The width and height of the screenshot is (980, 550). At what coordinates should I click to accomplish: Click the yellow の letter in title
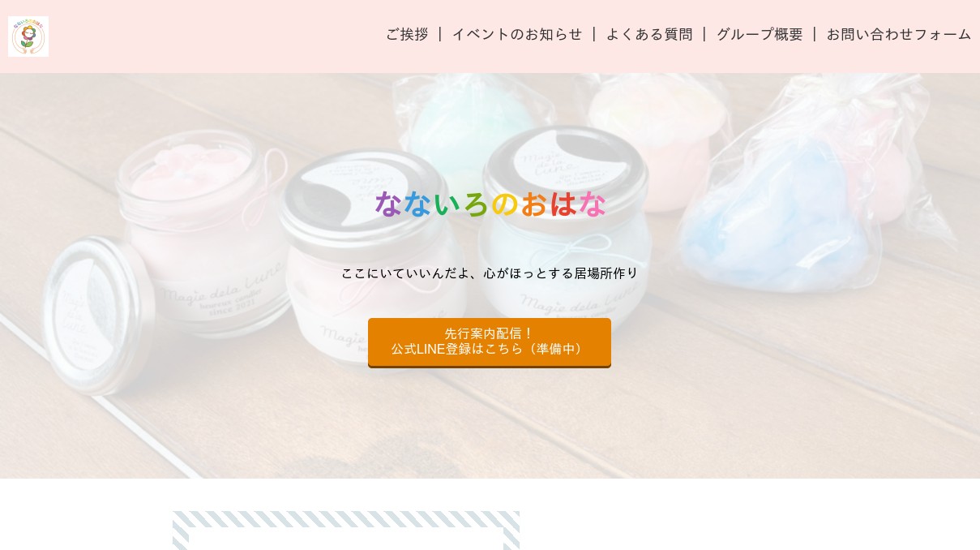click(x=504, y=204)
